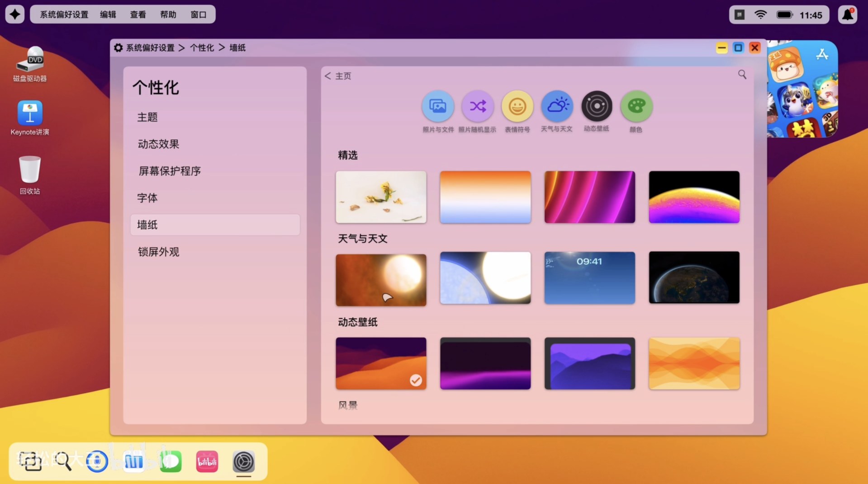Open the system preferences gear in dock
The height and width of the screenshot is (484, 868).
coord(244,461)
